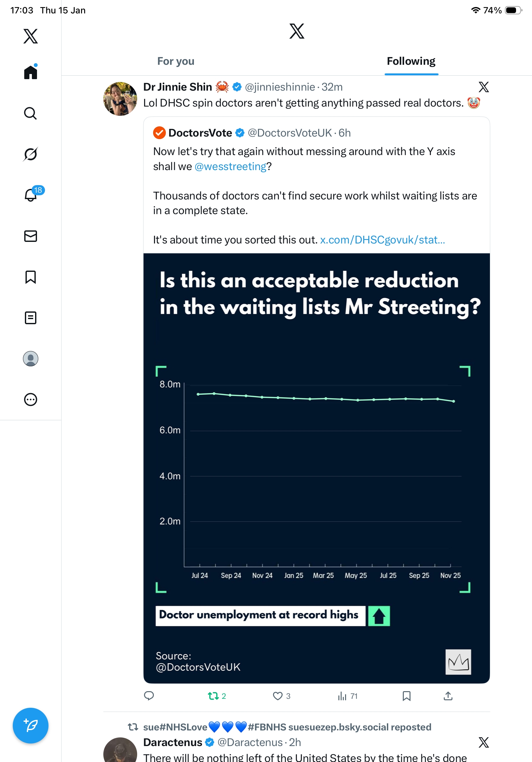Open the share menu for the post

(448, 696)
